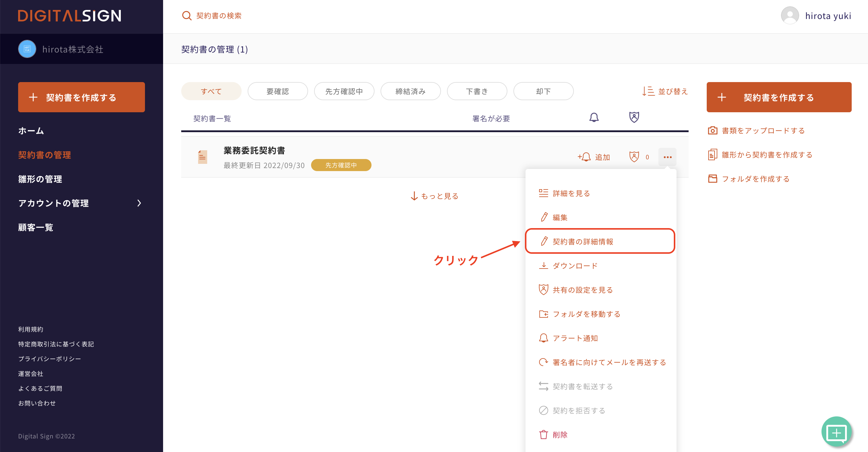This screenshot has height=452, width=868.
Task: Open the 業務委託契約書 contract title
Action: pyautogui.click(x=254, y=150)
